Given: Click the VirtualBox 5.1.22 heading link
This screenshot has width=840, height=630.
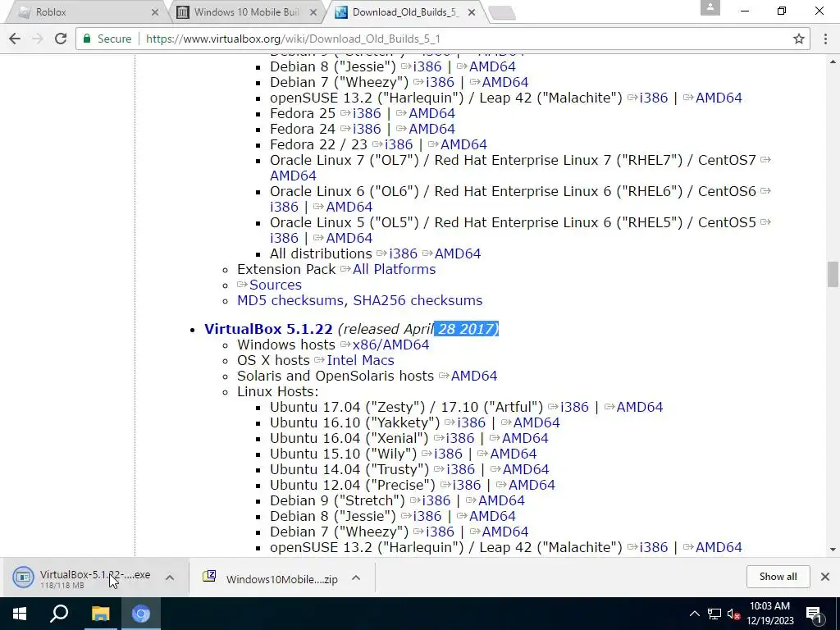Looking at the screenshot, I should pos(268,329).
